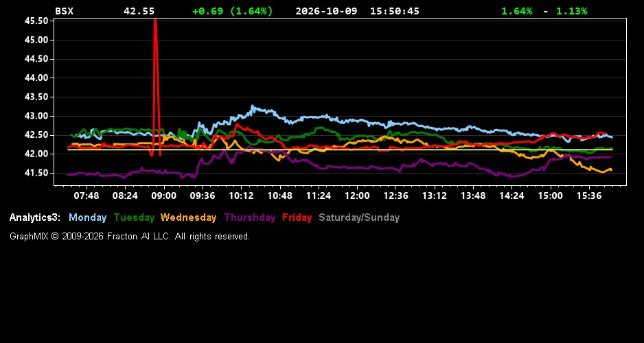
Task: Click the 12:00 time axis label
Action: pyautogui.click(x=357, y=196)
